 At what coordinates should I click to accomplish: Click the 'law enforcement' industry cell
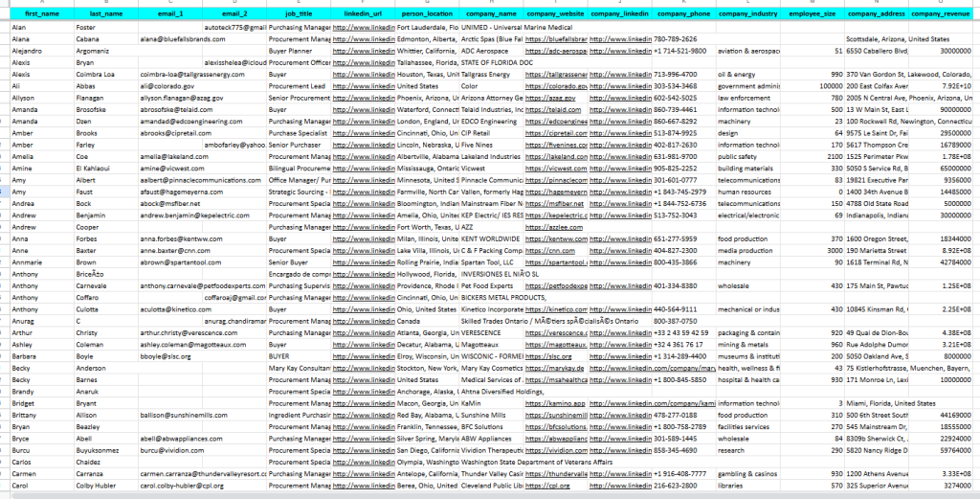coord(748,99)
